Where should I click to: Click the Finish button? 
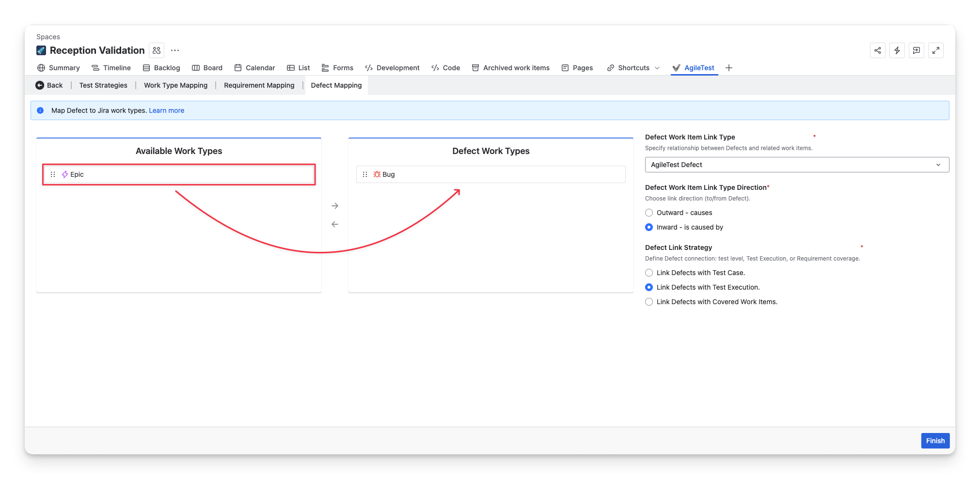coord(935,441)
